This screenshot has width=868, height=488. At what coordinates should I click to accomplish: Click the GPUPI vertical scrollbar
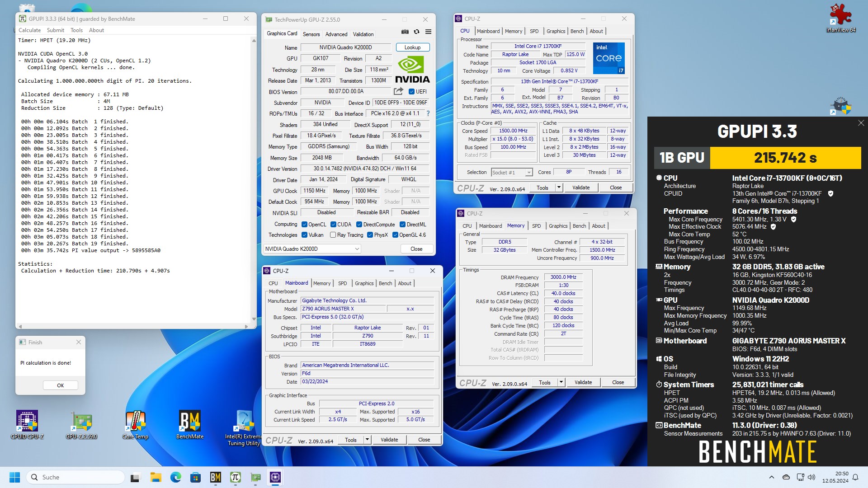tap(254, 180)
